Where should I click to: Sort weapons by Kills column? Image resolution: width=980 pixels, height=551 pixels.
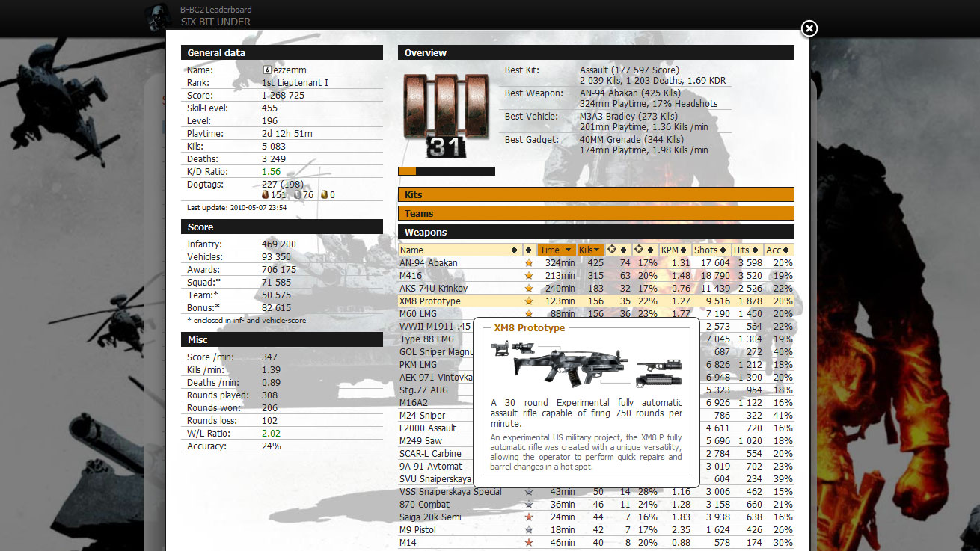(x=589, y=250)
